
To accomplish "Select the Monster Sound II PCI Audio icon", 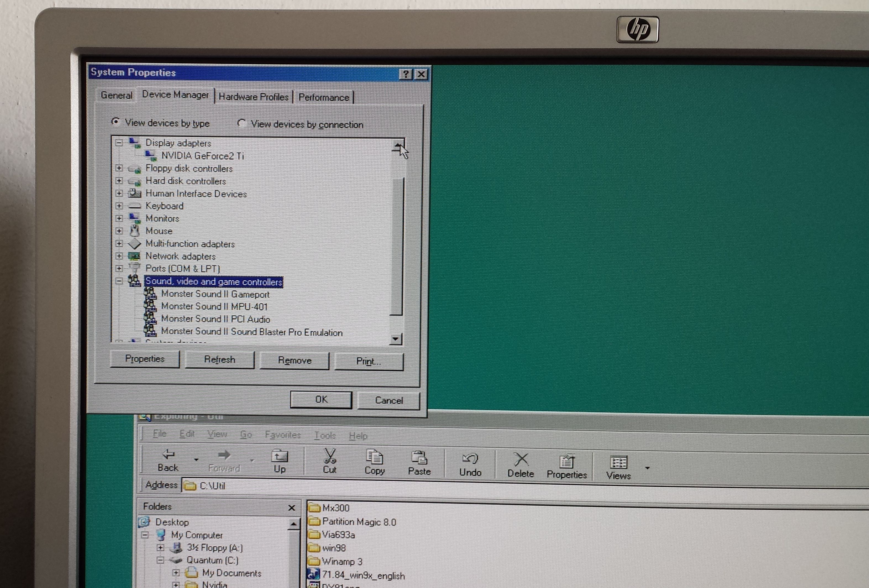I will (x=150, y=318).
